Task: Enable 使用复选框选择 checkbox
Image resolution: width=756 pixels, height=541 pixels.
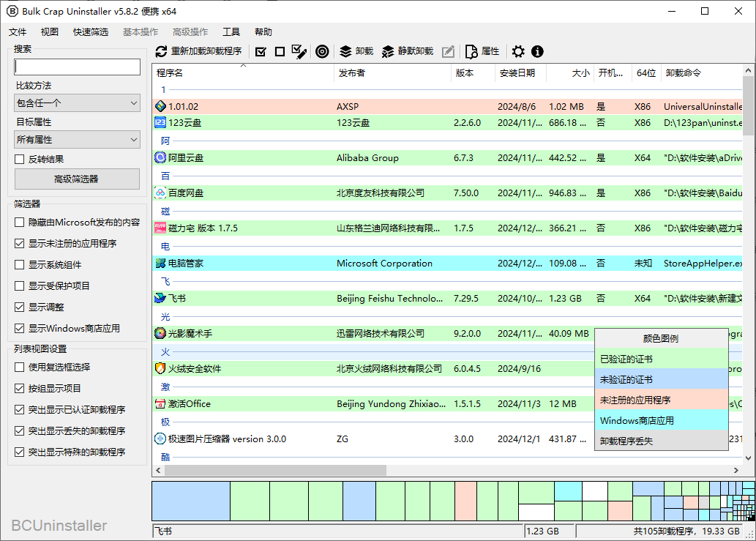Action: coord(19,367)
